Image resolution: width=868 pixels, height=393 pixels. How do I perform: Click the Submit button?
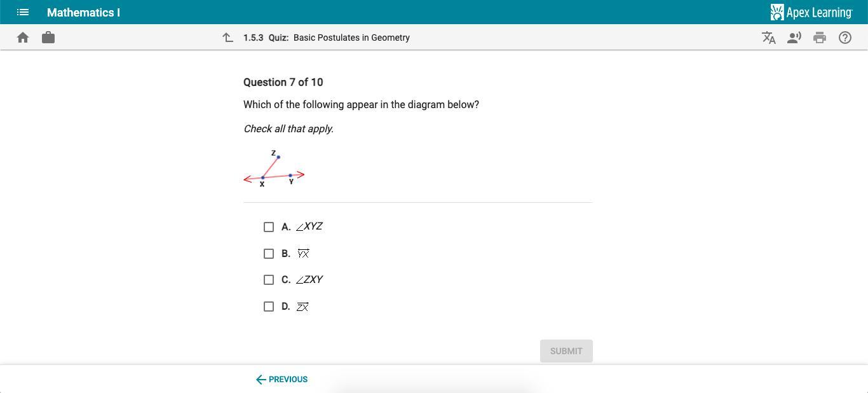pos(566,351)
